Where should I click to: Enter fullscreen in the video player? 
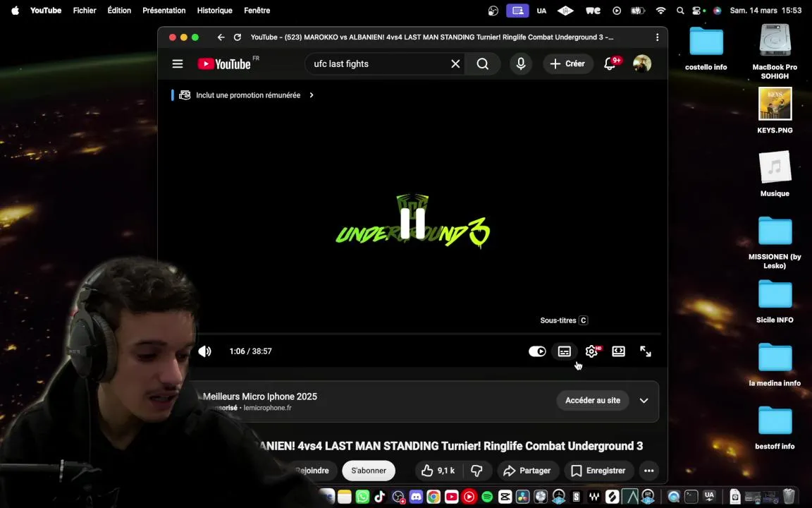[645, 351]
